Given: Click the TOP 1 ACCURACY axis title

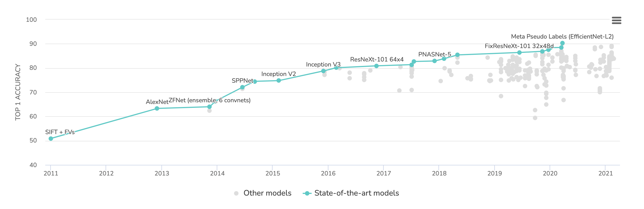Looking at the screenshot, I should 18,92.
